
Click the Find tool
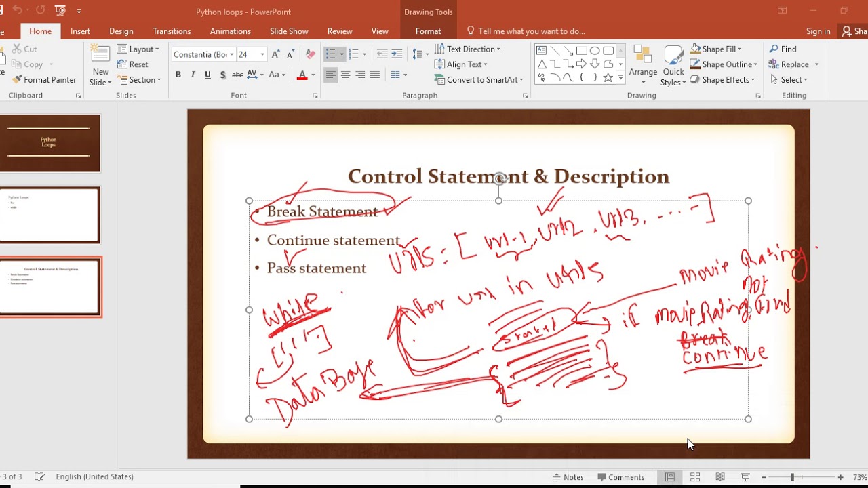coord(783,49)
